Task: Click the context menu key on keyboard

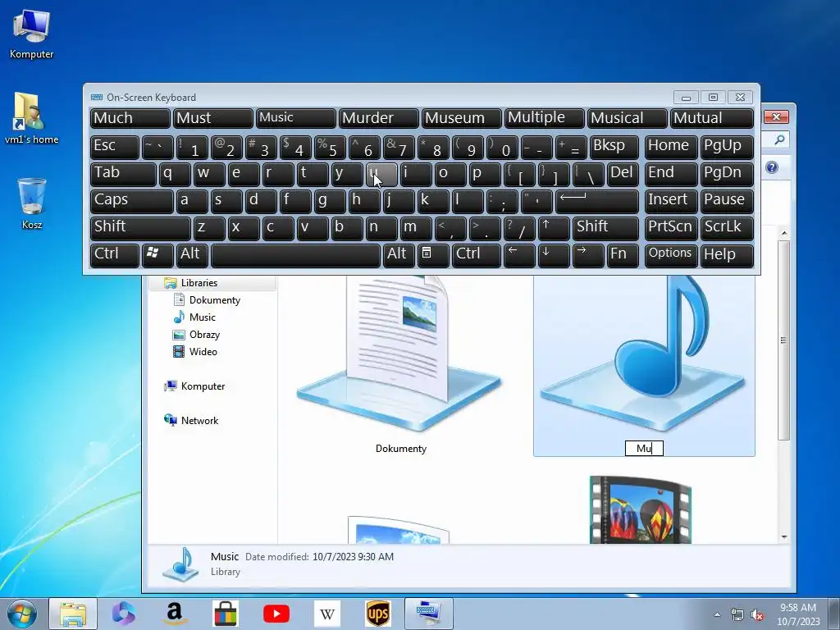Action: pos(433,255)
